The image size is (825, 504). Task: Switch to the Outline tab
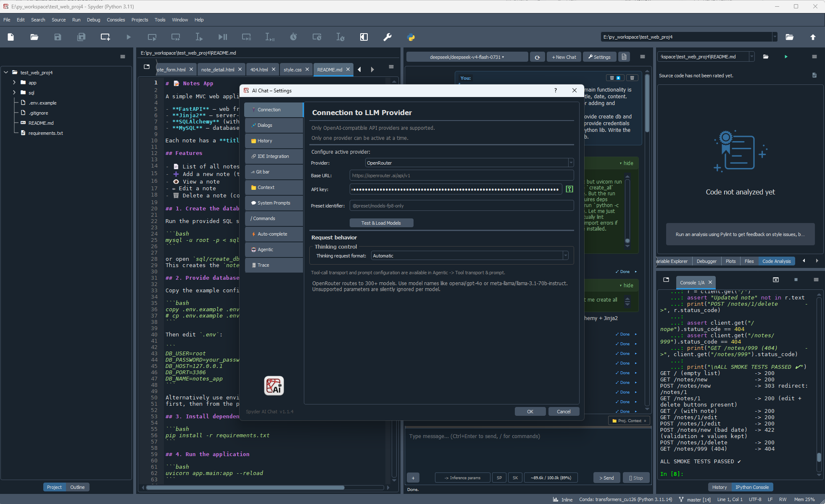tap(77, 487)
